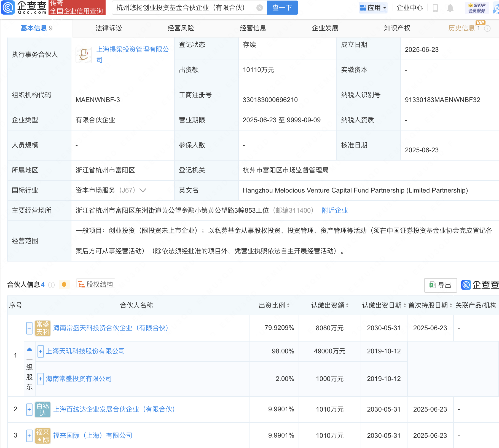Open the mobile phone app icon

(435, 8)
